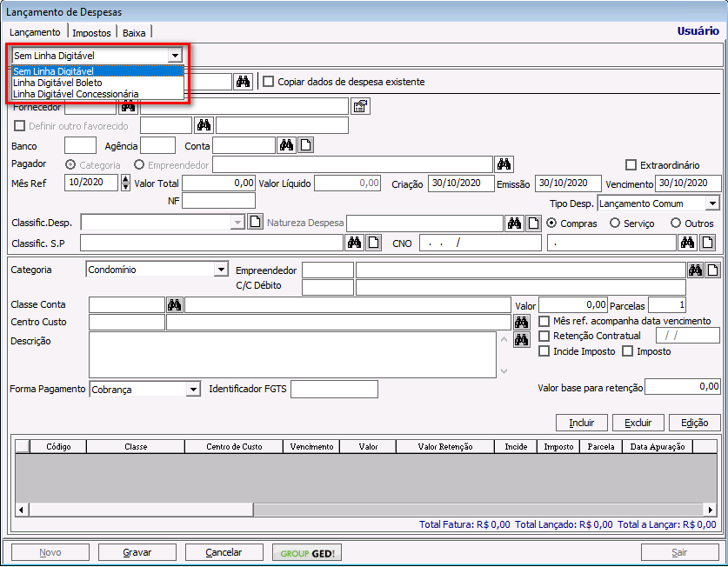Viewport: 728px width, 567px height.
Task: Click horizontal scrollbar thumb of grid
Action: 142,510
